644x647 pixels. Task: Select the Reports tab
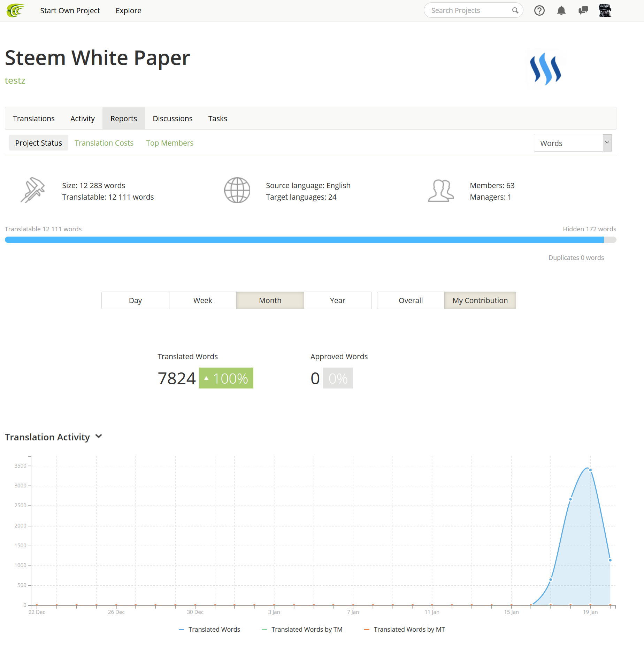pyautogui.click(x=124, y=118)
